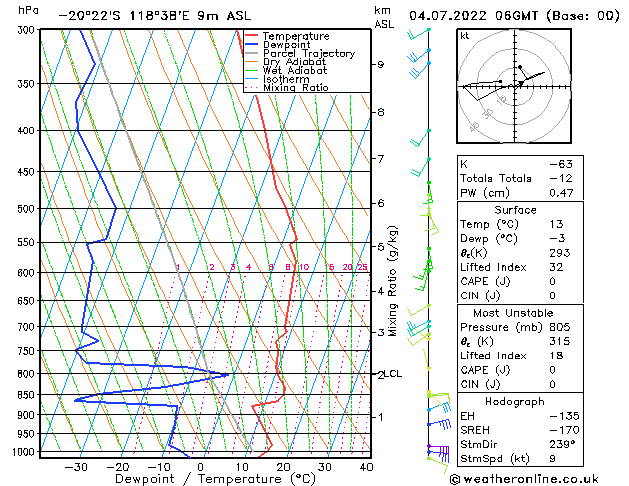
Task: Click the "Totals Totals" row label
Action: (x=496, y=178)
